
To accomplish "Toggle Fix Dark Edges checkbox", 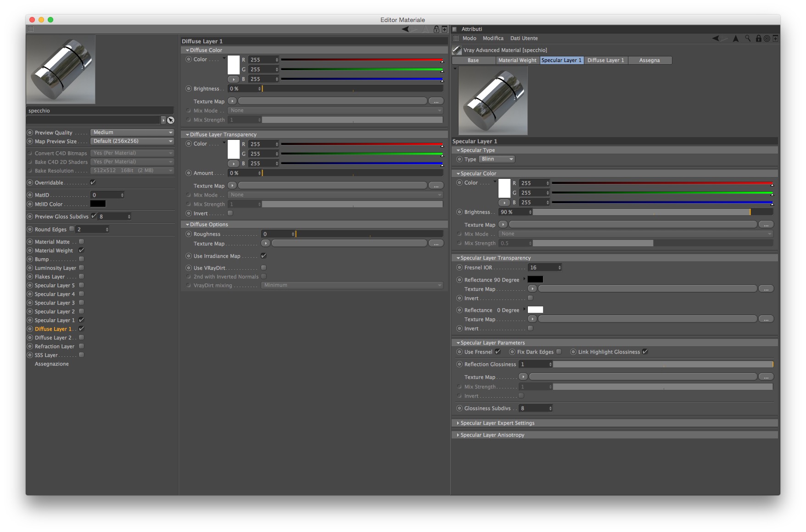I will 559,352.
